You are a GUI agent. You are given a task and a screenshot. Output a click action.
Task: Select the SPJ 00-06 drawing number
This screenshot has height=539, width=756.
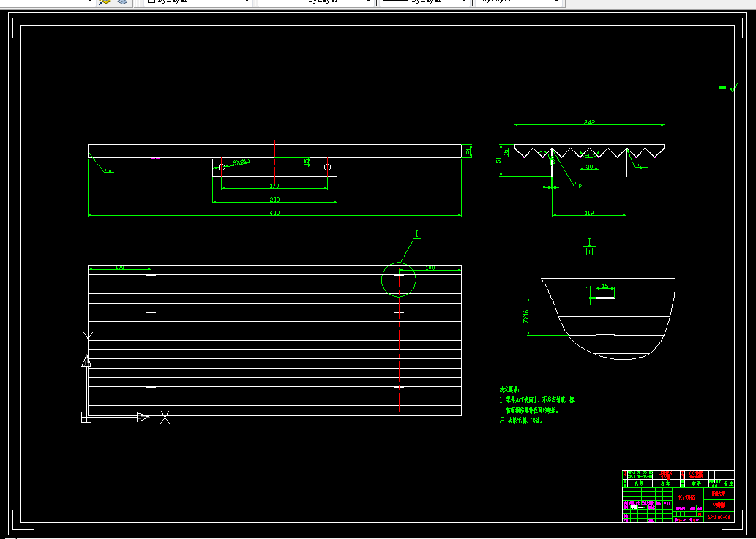[x=719, y=517]
